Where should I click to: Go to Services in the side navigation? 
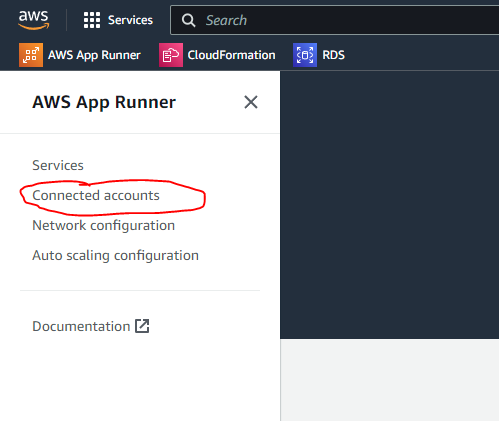click(58, 165)
